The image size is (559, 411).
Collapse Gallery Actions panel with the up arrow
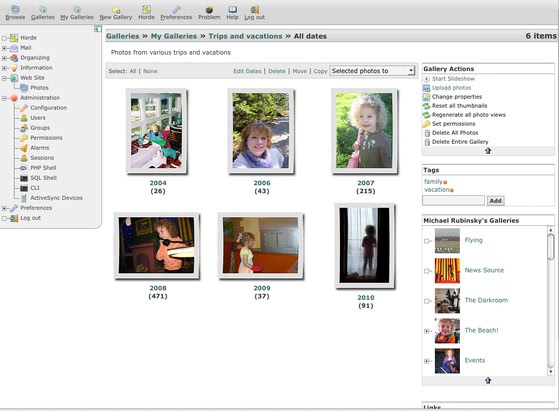(488, 151)
